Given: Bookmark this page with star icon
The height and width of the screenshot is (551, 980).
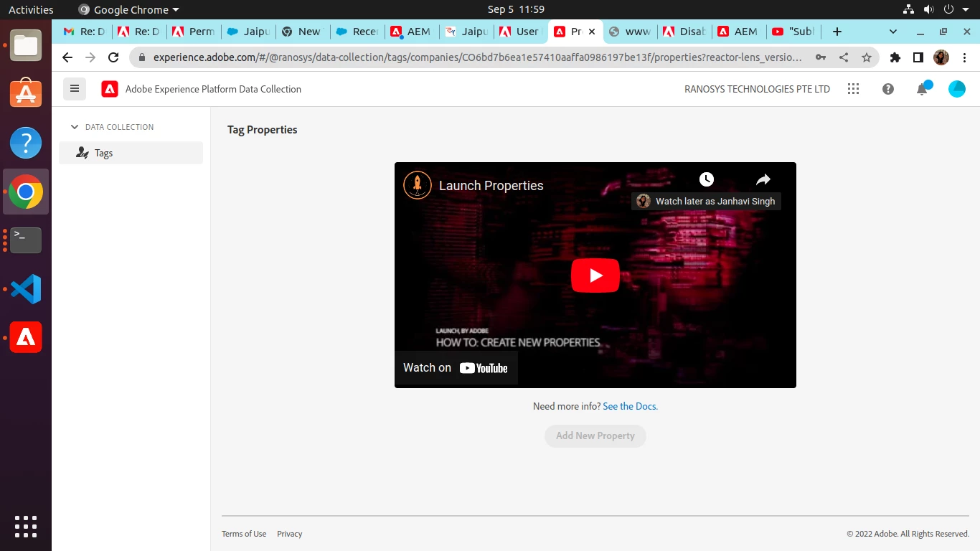Looking at the screenshot, I should [x=867, y=57].
